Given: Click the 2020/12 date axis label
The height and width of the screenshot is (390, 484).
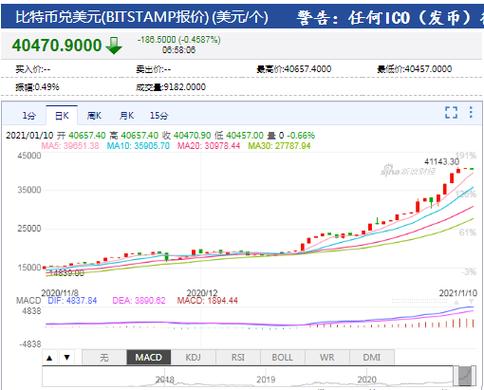Looking at the screenshot, I should [202, 293].
